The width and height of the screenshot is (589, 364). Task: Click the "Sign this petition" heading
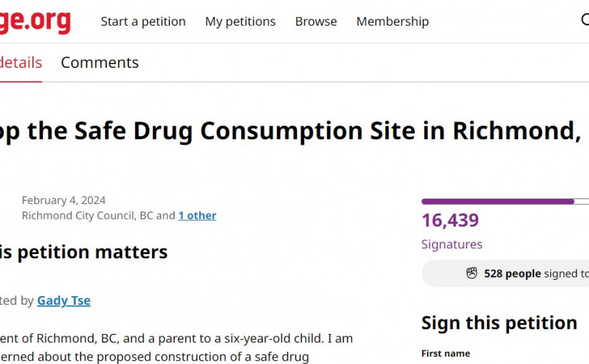[499, 323]
